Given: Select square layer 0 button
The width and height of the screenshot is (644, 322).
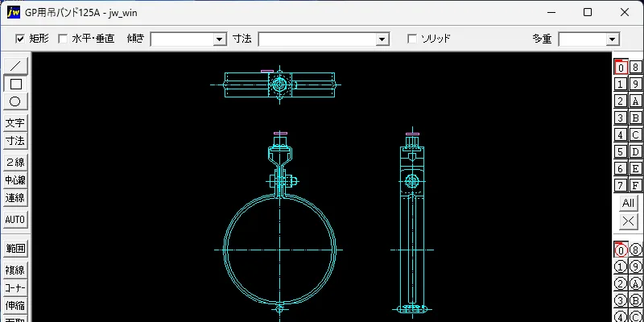Looking at the screenshot, I should [621, 67].
